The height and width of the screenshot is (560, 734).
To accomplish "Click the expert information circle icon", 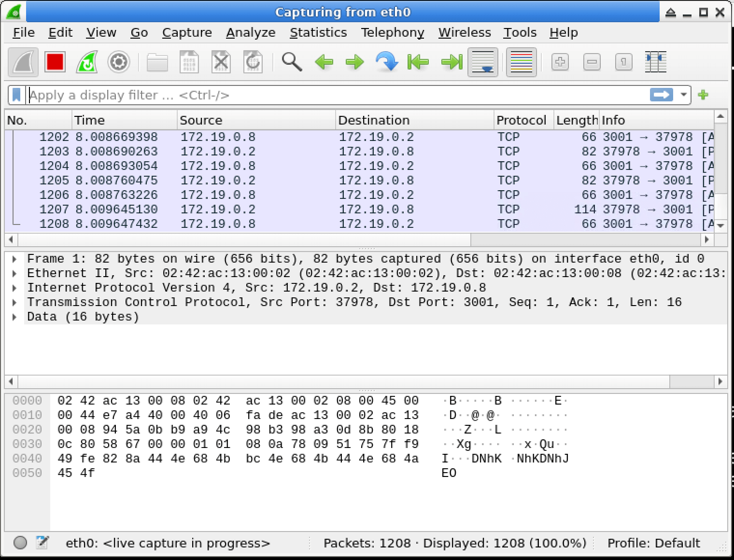I will pyautogui.click(x=20, y=543).
